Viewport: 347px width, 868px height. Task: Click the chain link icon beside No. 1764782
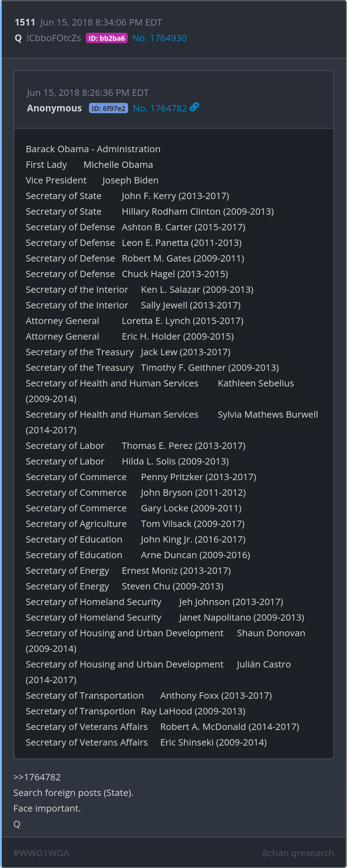tap(194, 107)
